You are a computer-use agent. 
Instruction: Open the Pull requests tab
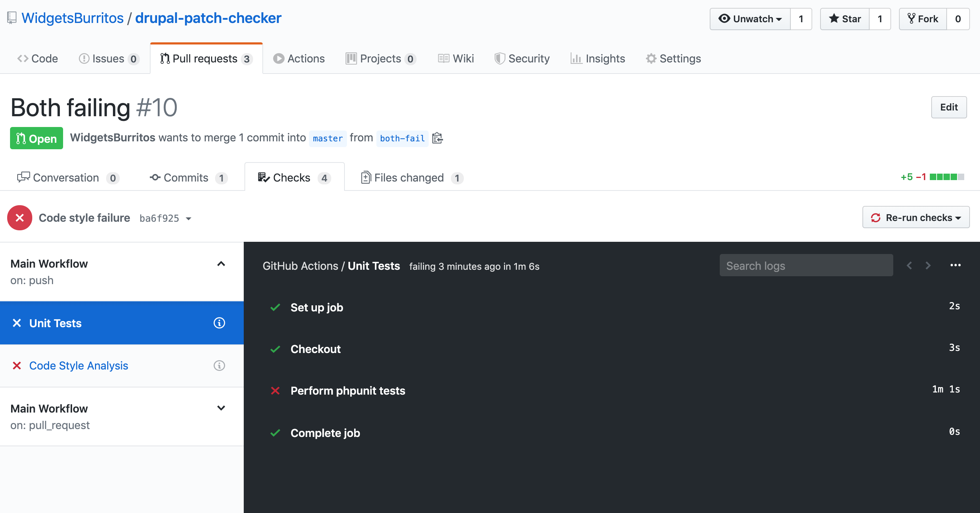point(206,58)
